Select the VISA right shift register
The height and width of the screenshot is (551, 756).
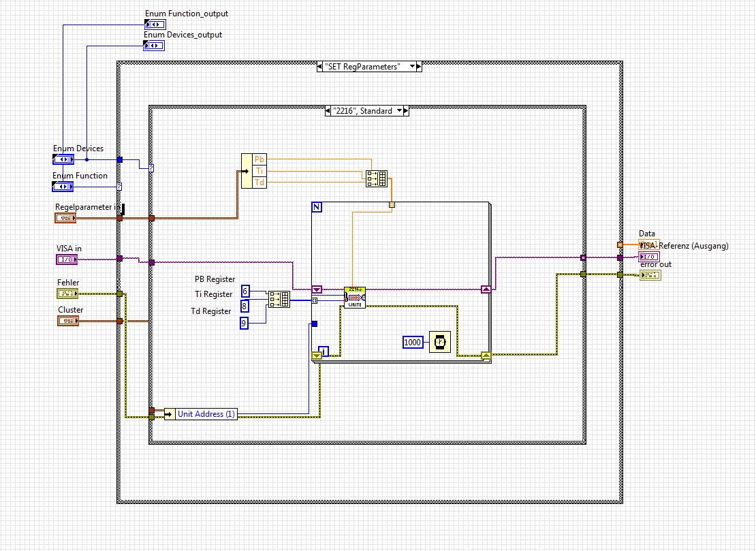(486, 289)
